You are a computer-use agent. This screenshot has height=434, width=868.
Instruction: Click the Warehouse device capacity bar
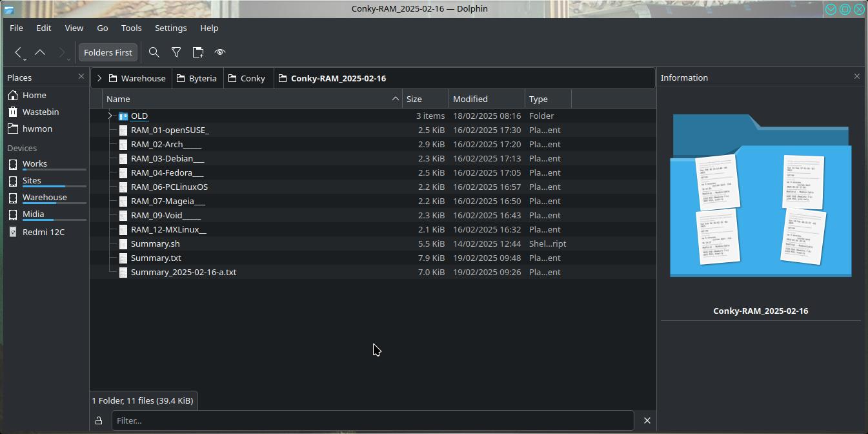click(x=54, y=203)
